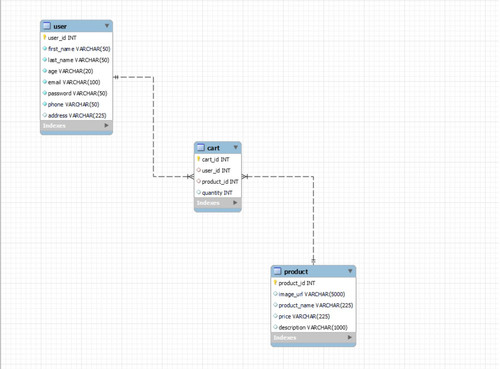Select the price VARCHAR(225) column
This screenshot has height=369, width=500.
click(x=313, y=316)
